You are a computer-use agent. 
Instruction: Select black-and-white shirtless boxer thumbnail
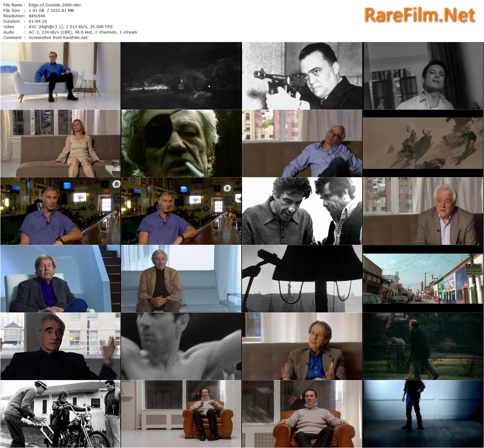click(181, 346)
